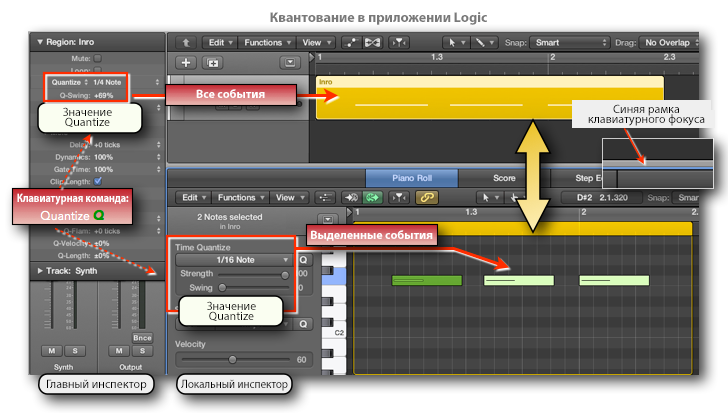Open the Dynamics 100% stepper

[x=158, y=157]
